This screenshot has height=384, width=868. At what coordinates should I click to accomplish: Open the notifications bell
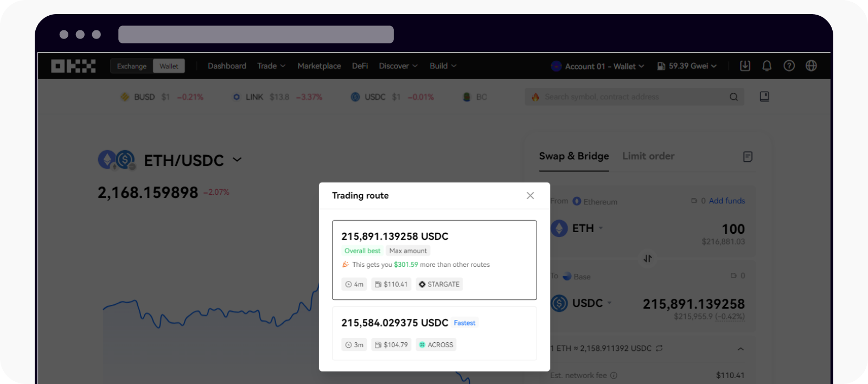click(x=767, y=66)
